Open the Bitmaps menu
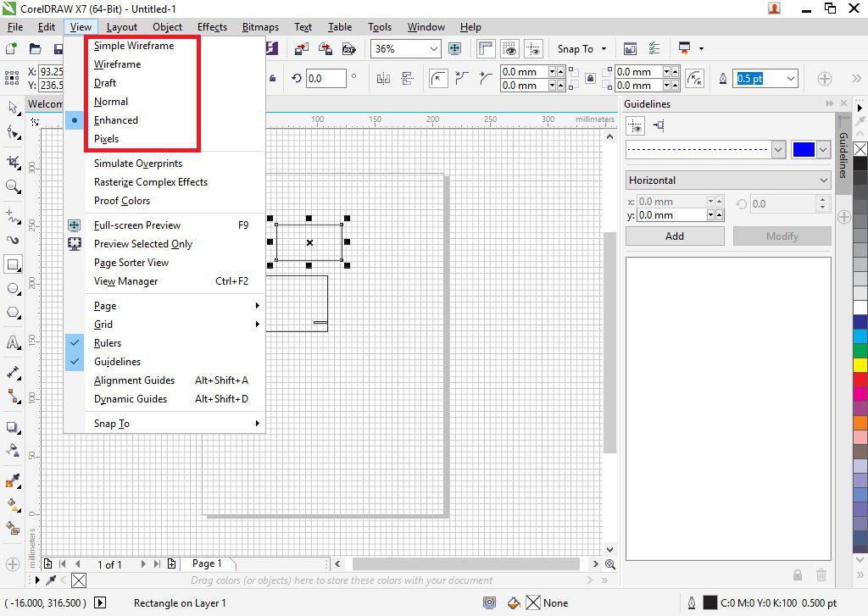The image size is (868, 616). (x=260, y=27)
